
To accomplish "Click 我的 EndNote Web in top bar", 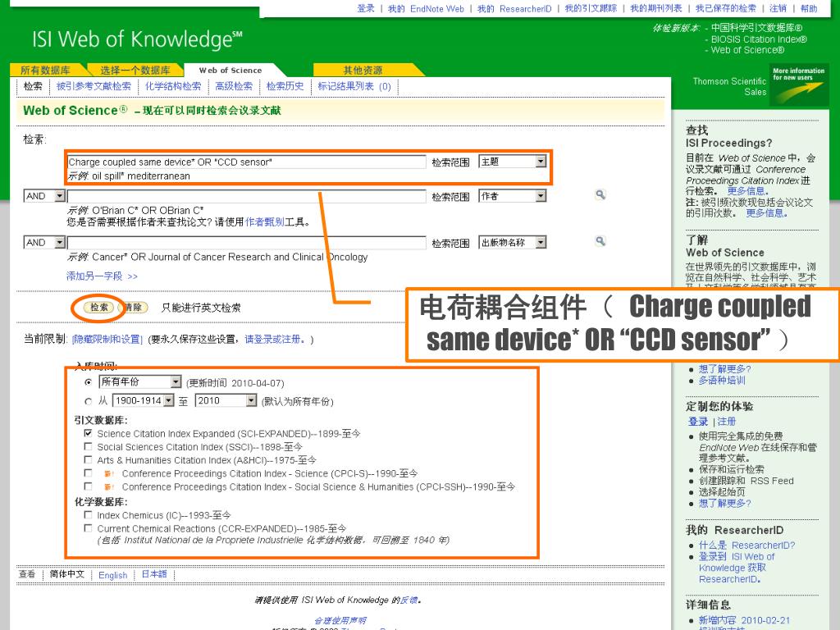I will (x=426, y=8).
